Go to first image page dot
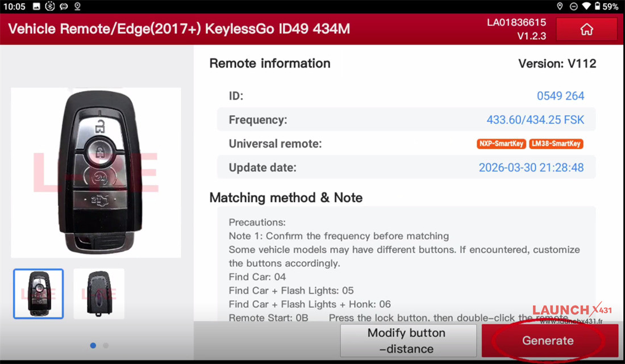The image size is (625, 364). [x=93, y=345]
